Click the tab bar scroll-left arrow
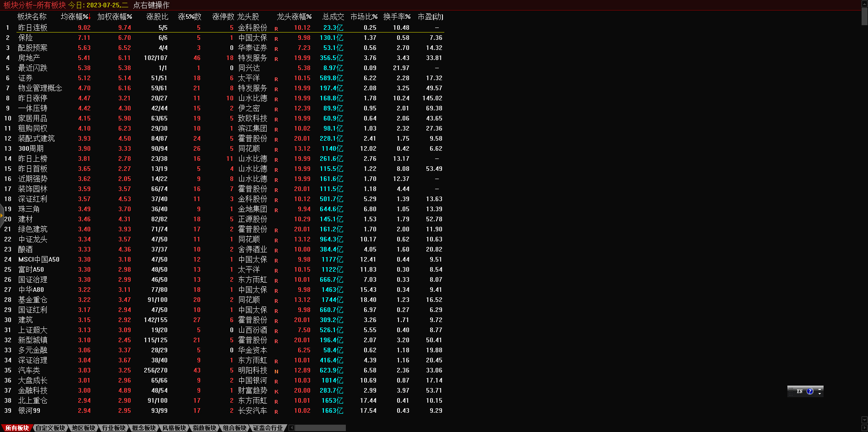 tap(291, 428)
